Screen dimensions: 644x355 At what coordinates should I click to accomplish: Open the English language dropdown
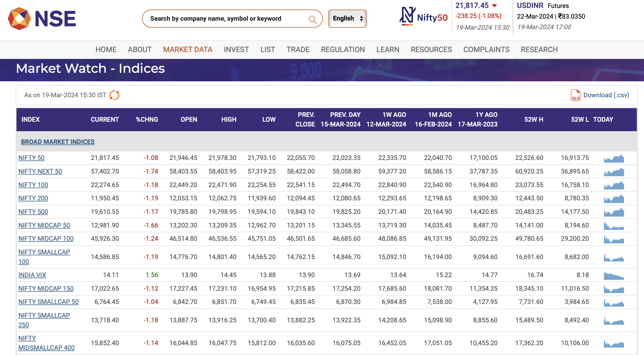[347, 19]
